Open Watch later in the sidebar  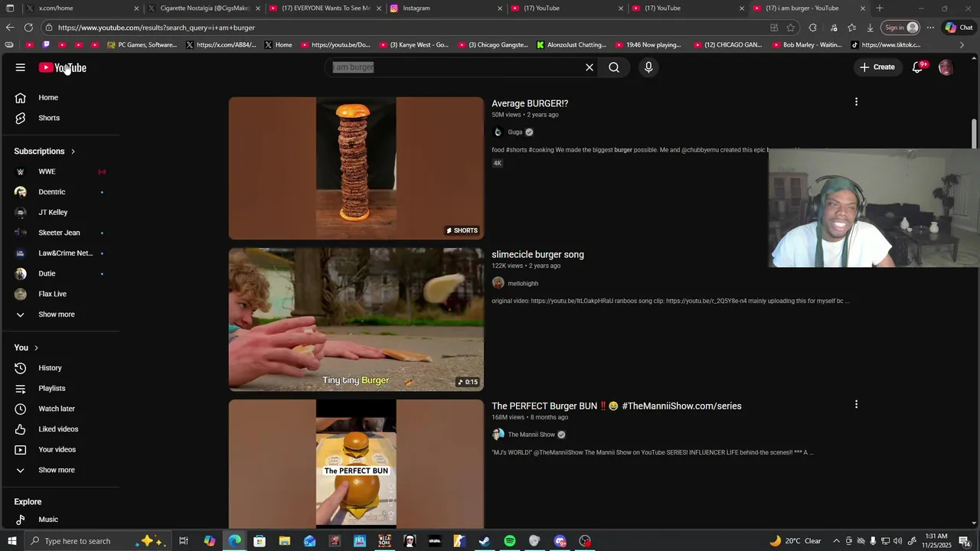point(57,409)
